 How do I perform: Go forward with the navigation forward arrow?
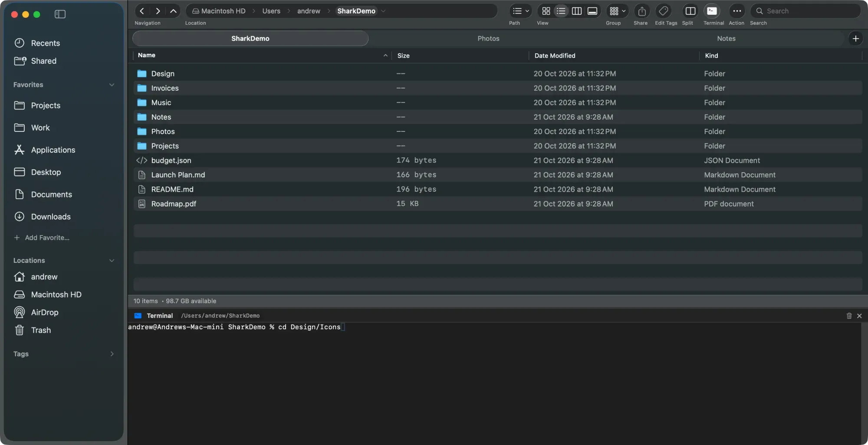click(x=158, y=11)
